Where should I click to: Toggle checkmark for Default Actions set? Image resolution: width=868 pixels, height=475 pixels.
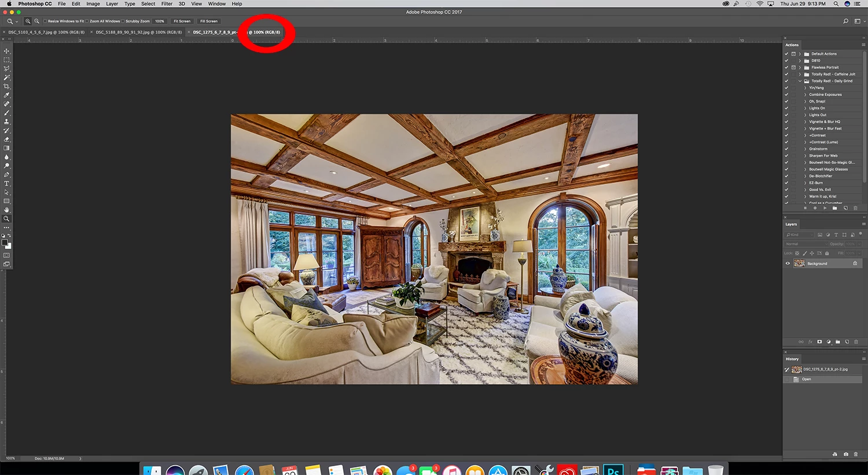coord(786,54)
